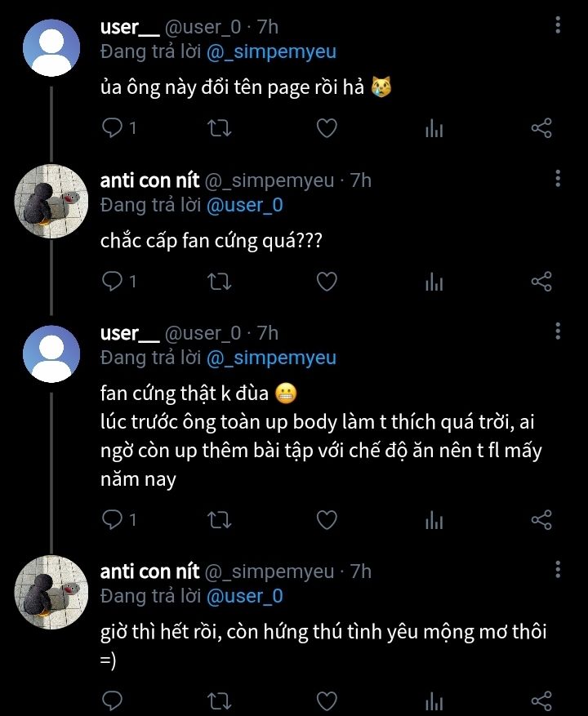Retweet the "chắc cấp fan cứng quá???" reply
Viewport: 588px width, 716px height.
pos(220,282)
